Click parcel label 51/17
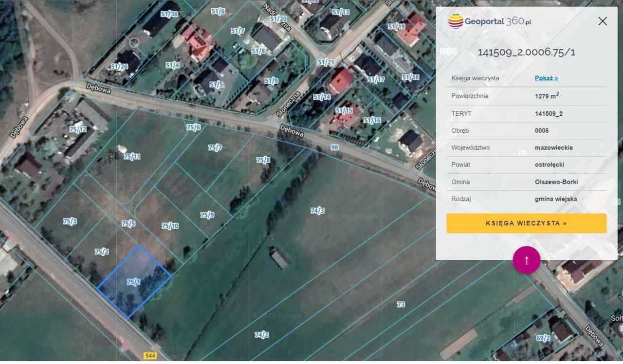 coord(376,79)
